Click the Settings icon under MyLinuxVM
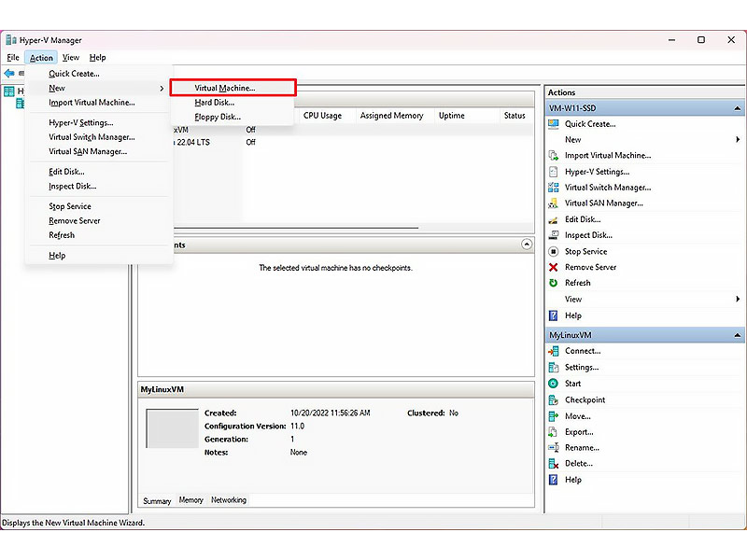The height and width of the screenshot is (560, 747). (553, 367)
